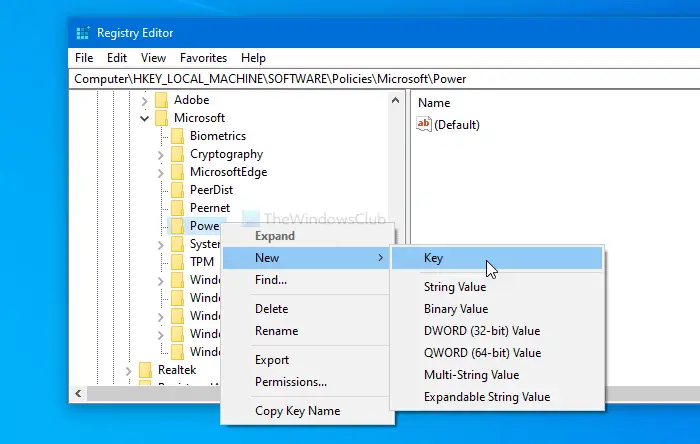700x444 pixels.
Task: Click the Biometrics folder icon
Action: coord(177,136)
